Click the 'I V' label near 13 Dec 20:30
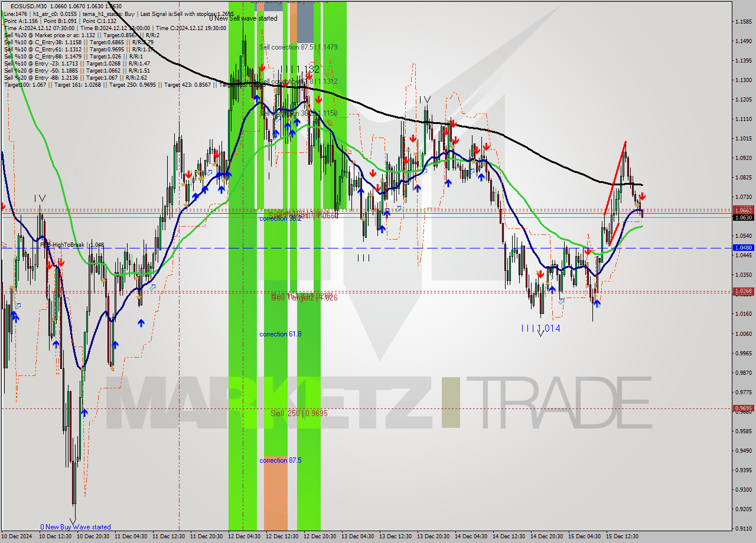Image resolution: width=756 pixels, height=543 pixels. tap(425, 100)
